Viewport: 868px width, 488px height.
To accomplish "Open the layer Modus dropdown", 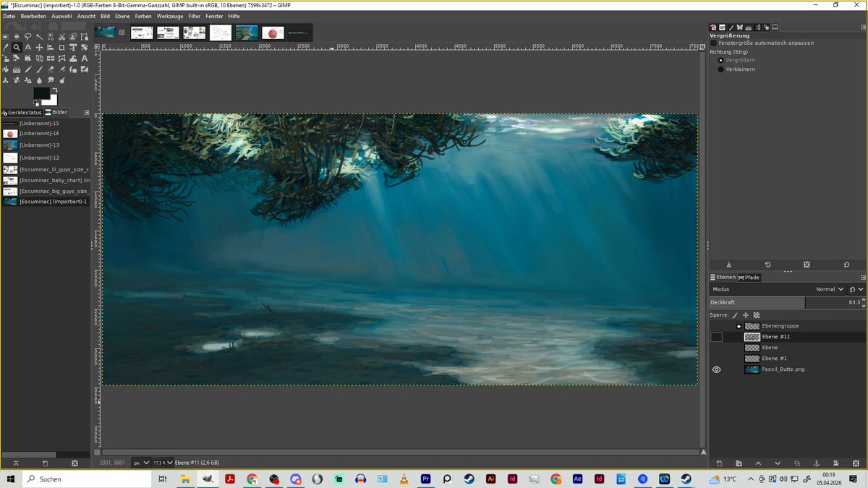I will pos(830,289).
